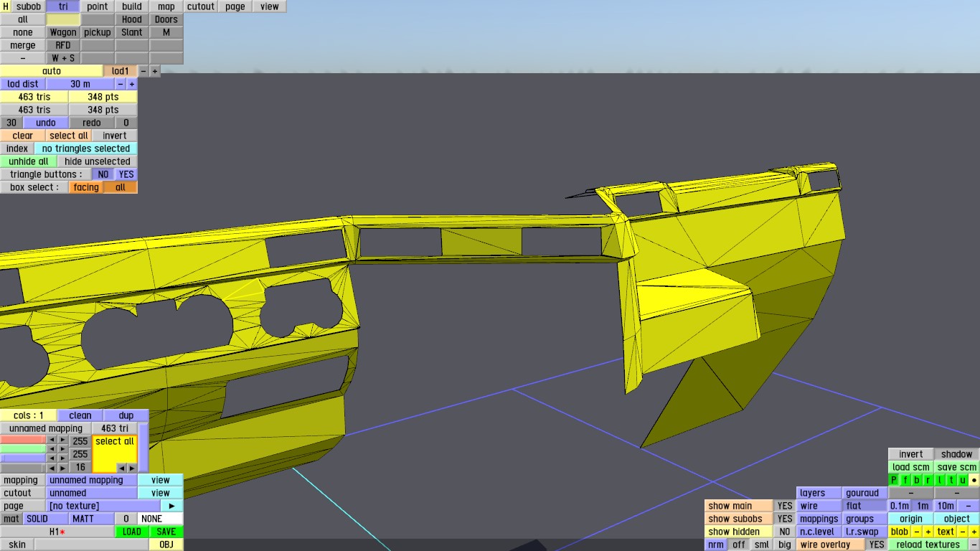Enable the shadow option
This screenshot has width=980, height=551.
pyautogui.click(x=957, y=454)
